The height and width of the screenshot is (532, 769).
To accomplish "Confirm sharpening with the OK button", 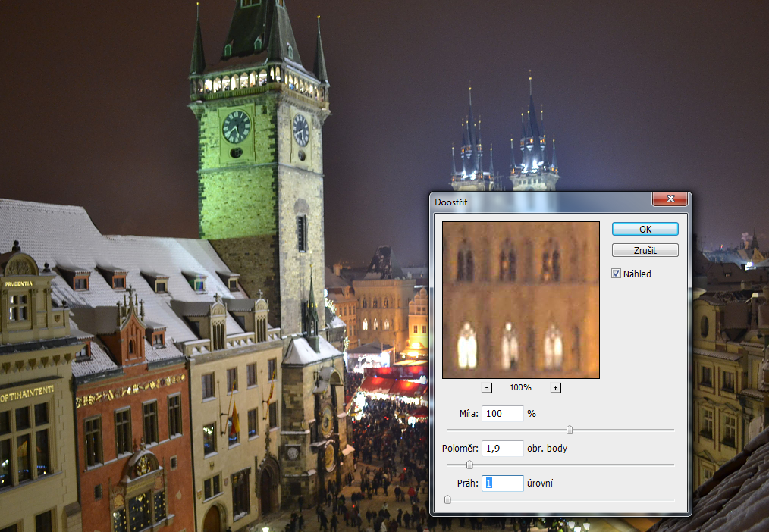I will click(x=645, y=229).
